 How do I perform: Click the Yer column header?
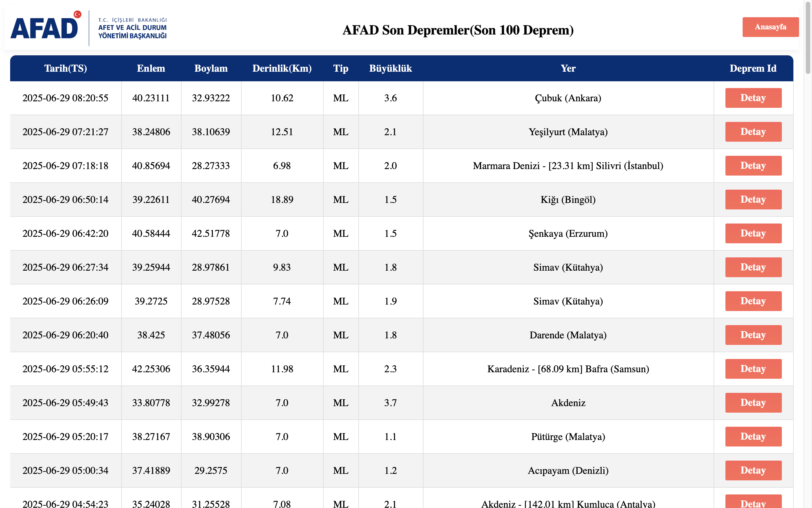tap(568, 68)
